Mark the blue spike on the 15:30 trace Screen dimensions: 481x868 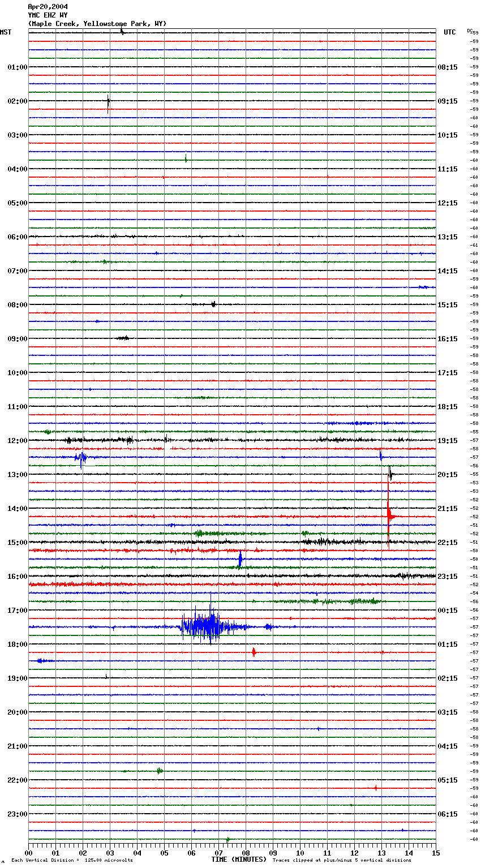click(240, 558)
